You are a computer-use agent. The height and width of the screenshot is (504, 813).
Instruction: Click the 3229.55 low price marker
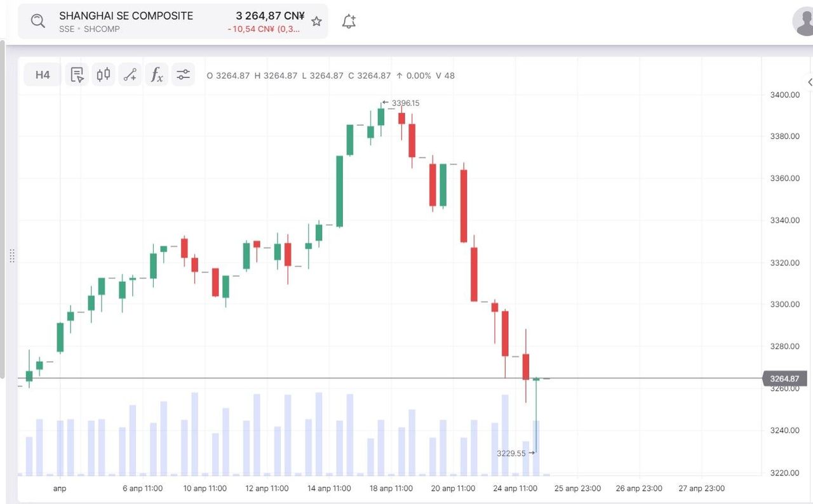click(x=511, y=453)
